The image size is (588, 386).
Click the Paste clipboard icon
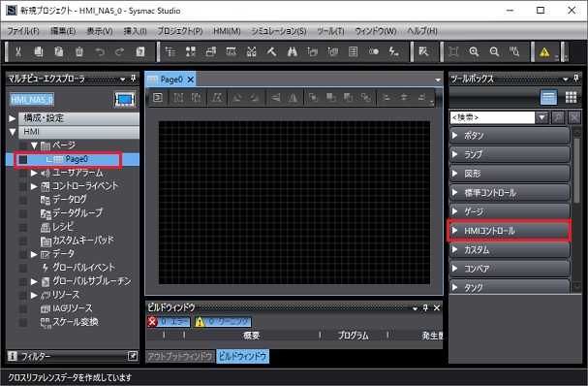[59, 51]
